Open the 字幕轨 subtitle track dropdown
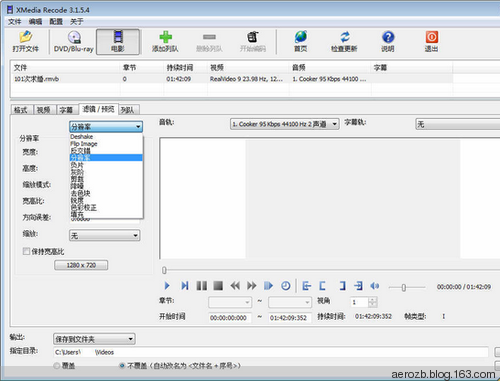The width and height of the screenshot is (500, 381). [x=457, y=124]
